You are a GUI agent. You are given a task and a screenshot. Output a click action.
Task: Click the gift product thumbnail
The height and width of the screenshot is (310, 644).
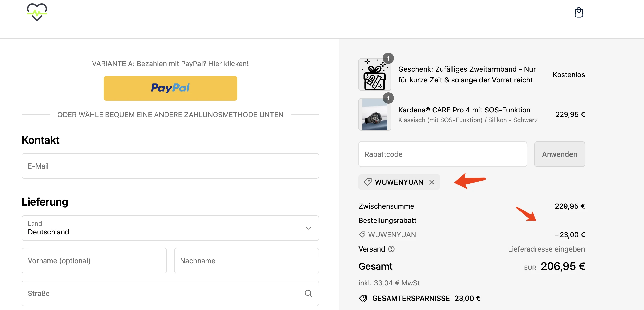tap(375, 75)
